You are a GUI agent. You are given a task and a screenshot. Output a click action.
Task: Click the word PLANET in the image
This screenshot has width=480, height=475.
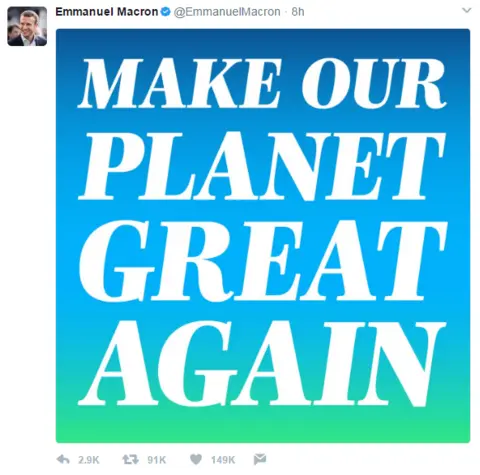(x=262, y=166)
